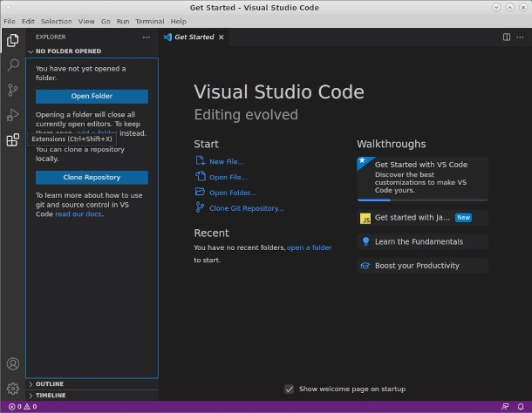Expand the Timeline section

tap(92, 396)
